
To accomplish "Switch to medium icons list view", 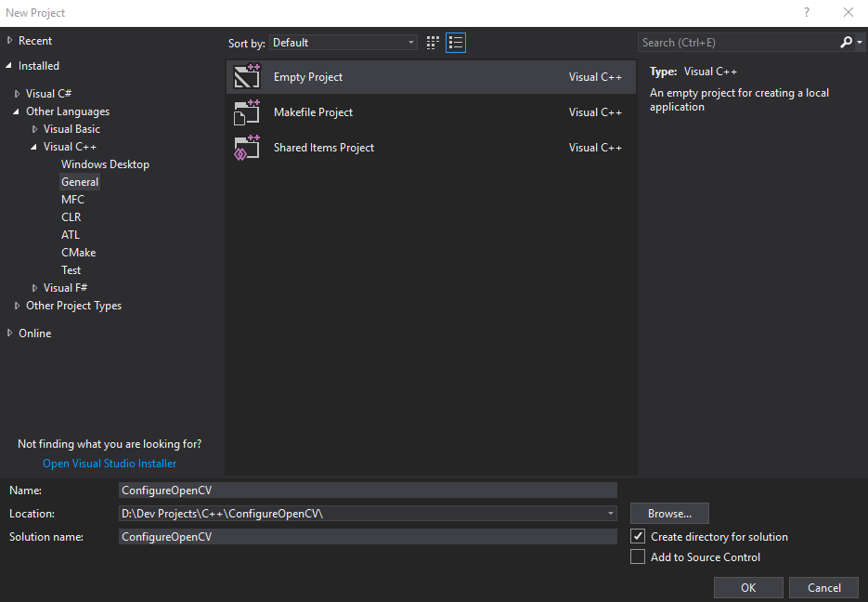I will pyautogui.click(x=455, y=43).
